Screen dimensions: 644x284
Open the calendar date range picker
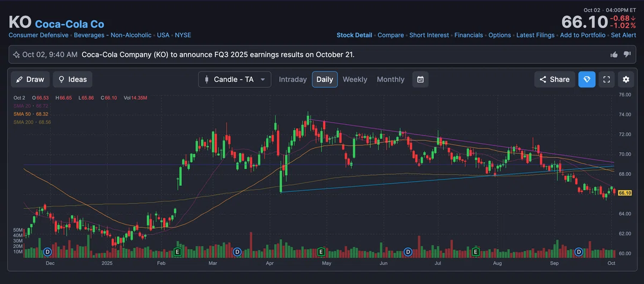tap(421, 79)
